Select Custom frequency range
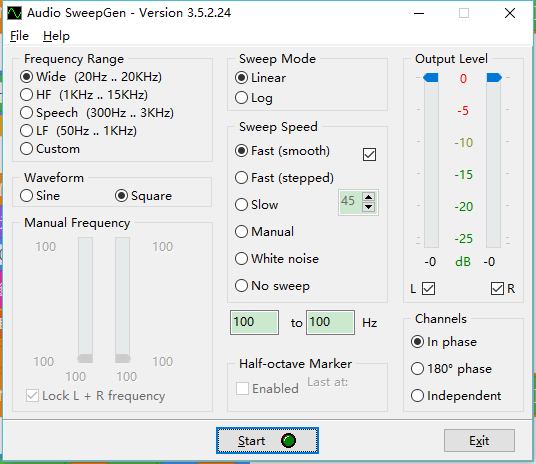536x464 pixels. pyautogui.click(x=50, y=149)
